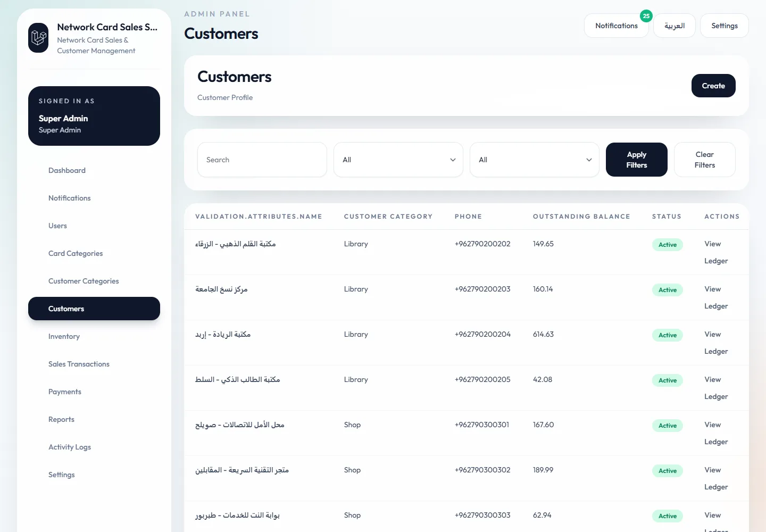The image size is (766, 532).
Task: Open Payments in the sidebar
Action: click(94, 392)
